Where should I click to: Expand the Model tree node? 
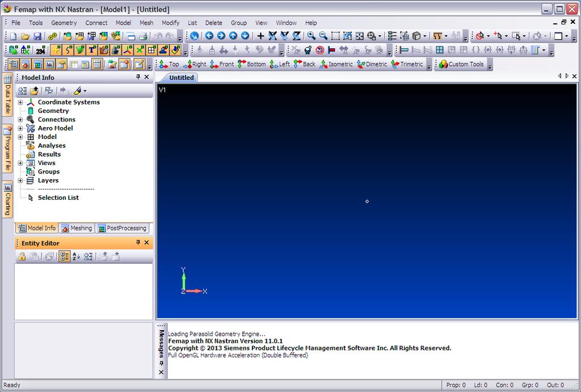[x=20, y=137]
